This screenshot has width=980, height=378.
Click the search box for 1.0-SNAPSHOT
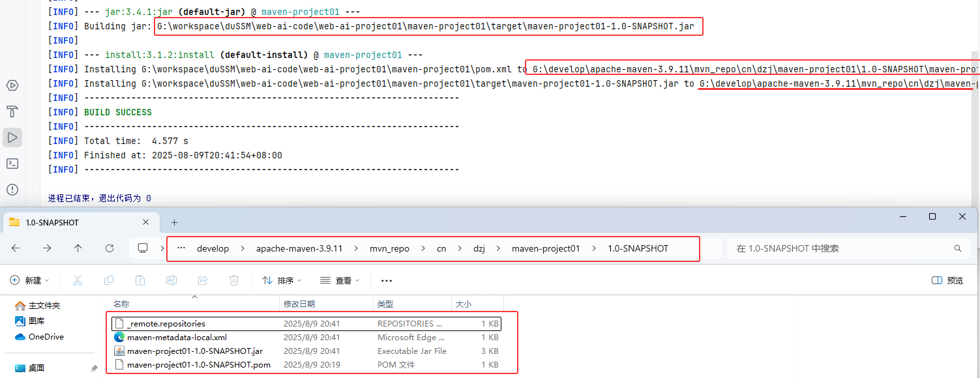pyautogui.click(x=841, y=248)
